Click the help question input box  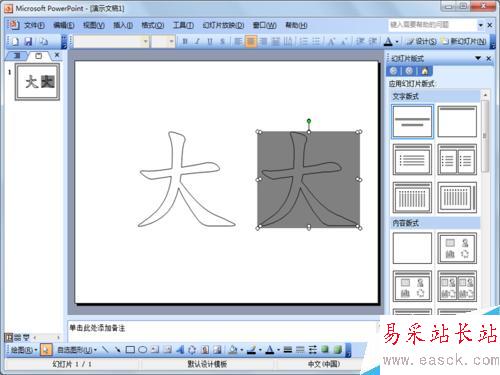coord(433,25)
